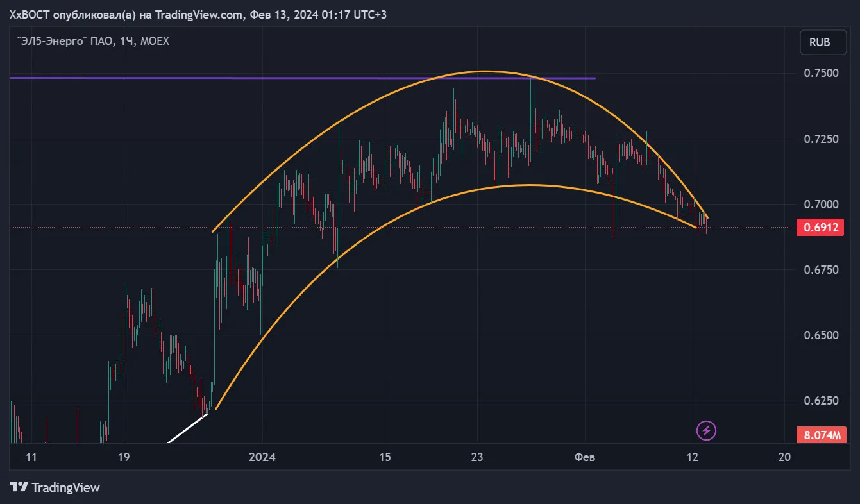The width and height of the screenshot is (860, 504).
Task: Click the 23 date label on time axis
Action: tap(477, 457)
